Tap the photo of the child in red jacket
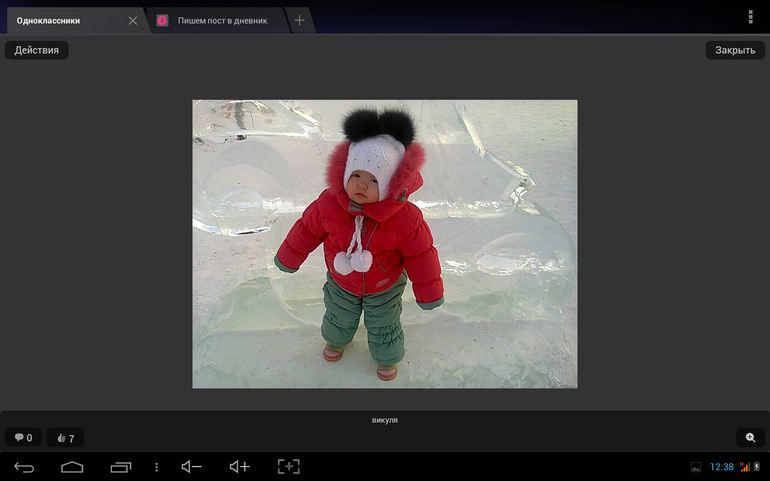The width and height of the screenshot is (770, 481). coord(384,244)
